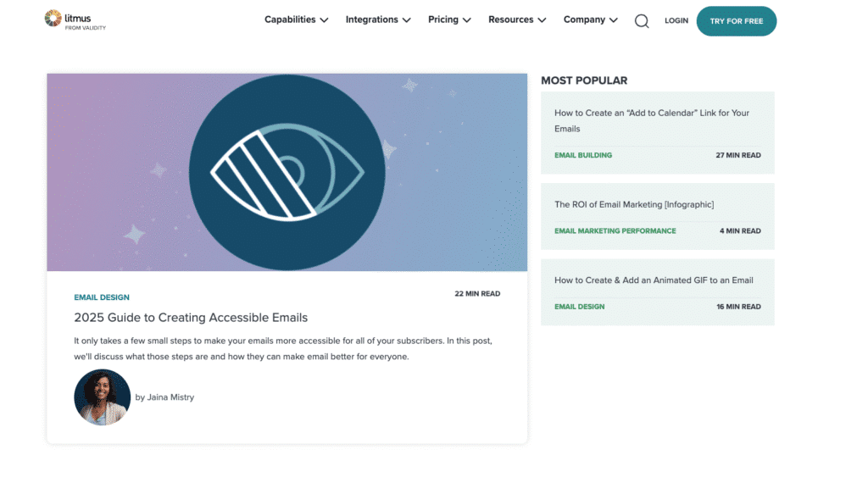
Task: Expand the Integrations dropdown chevron
Action: click(x=406, y=20)
